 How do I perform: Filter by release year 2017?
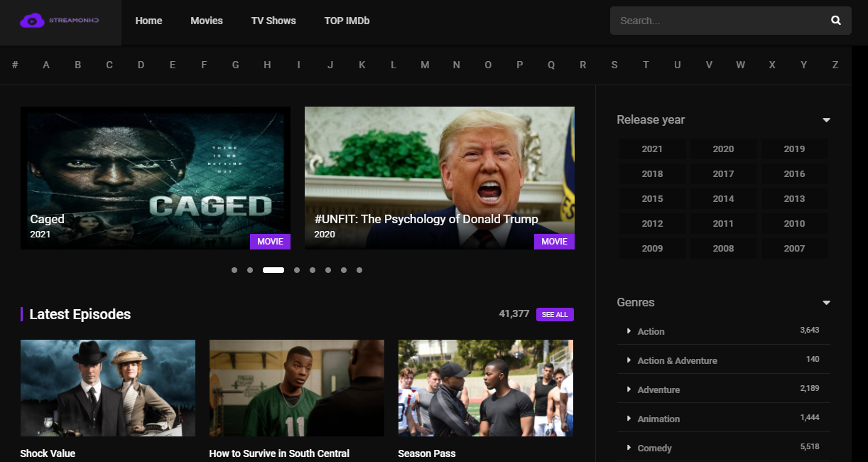(723, 174)
